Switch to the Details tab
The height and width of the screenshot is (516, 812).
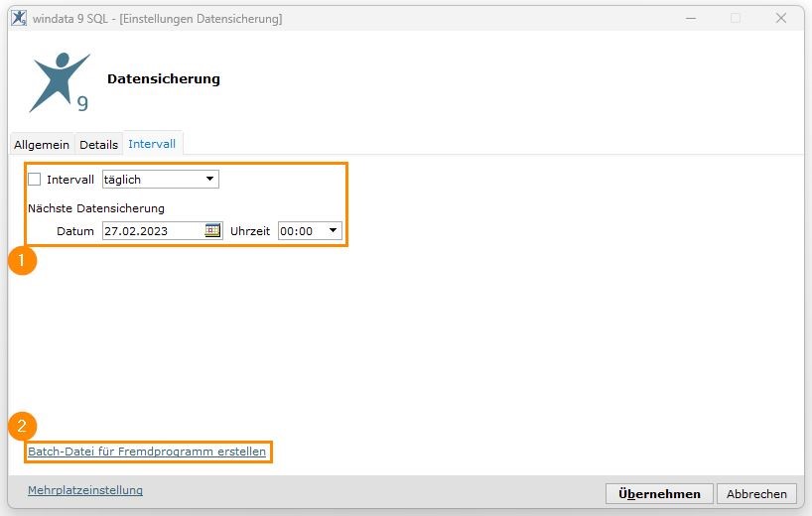(99, 145)
